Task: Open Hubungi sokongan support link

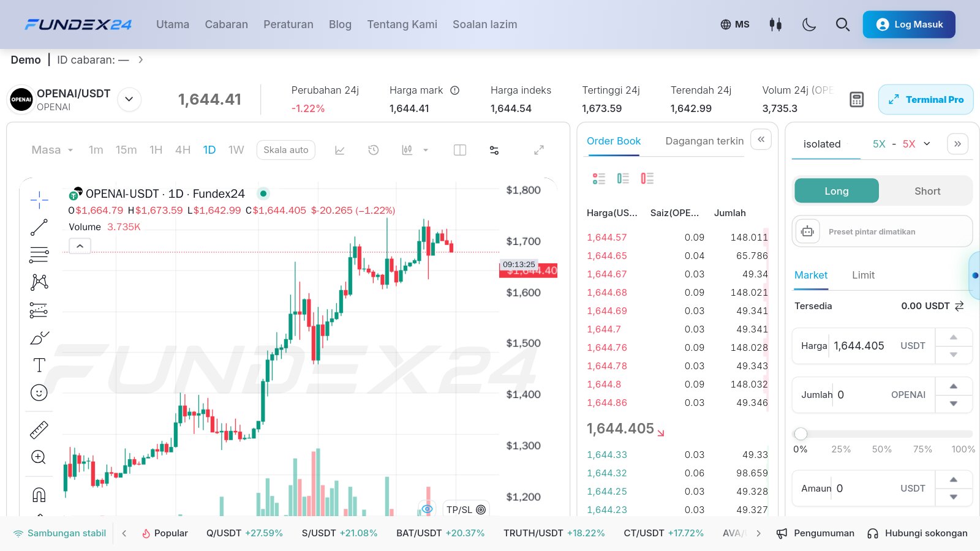Action: tap(918, 533)
